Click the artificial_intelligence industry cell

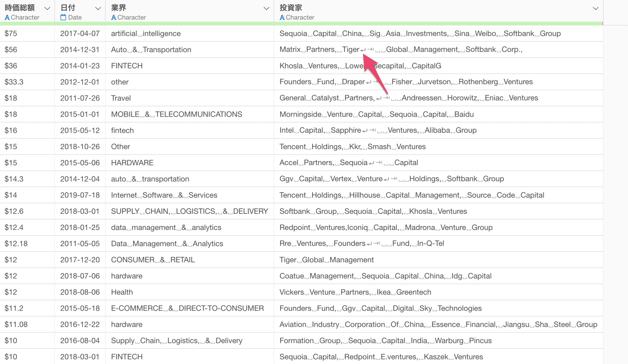[x=190, y=33]
